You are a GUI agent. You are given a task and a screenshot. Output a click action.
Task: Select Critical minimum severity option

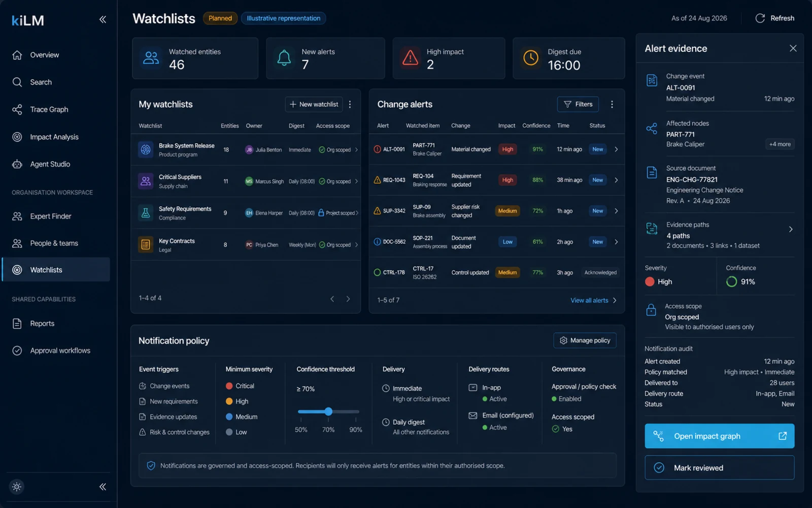tap(240, 386)
